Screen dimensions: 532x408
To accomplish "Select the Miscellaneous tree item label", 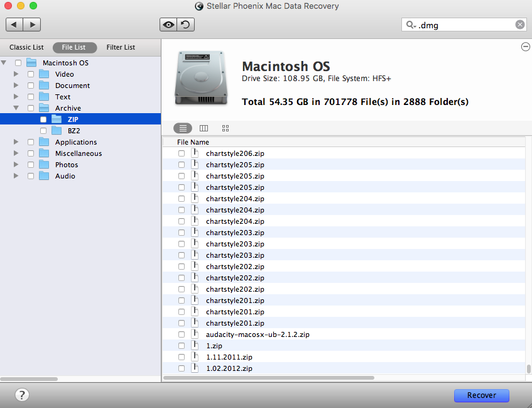I will point(79,153).
